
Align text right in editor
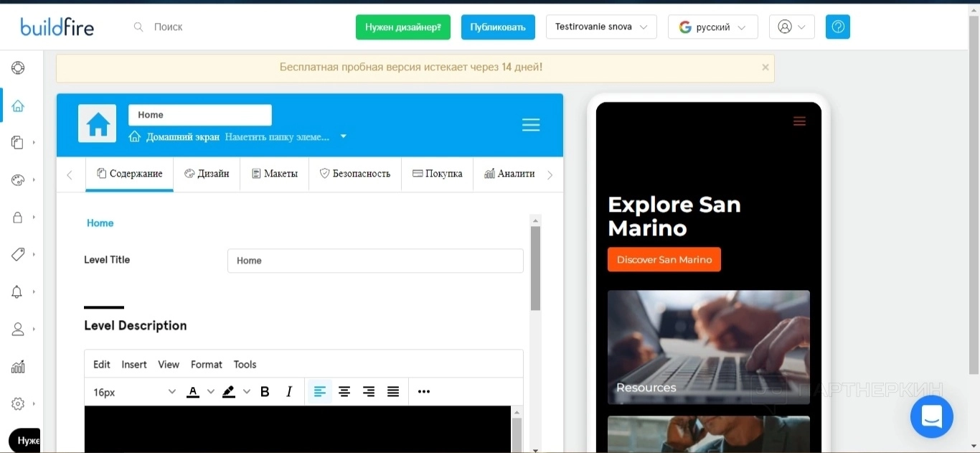369,392
